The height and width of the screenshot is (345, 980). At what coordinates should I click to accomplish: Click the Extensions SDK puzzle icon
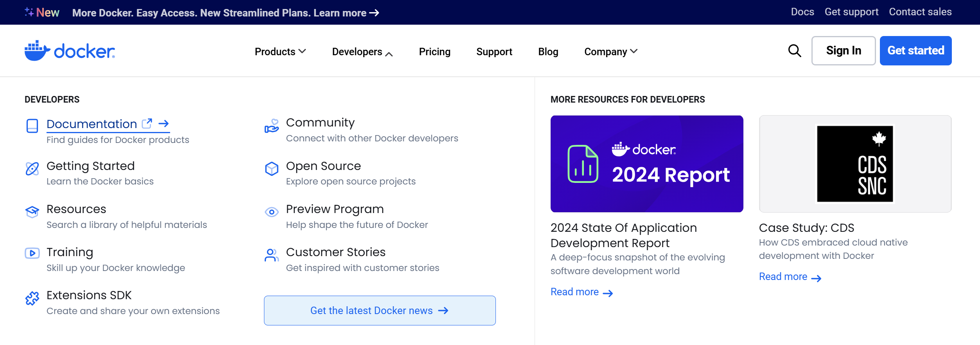[x=32, y=298]
